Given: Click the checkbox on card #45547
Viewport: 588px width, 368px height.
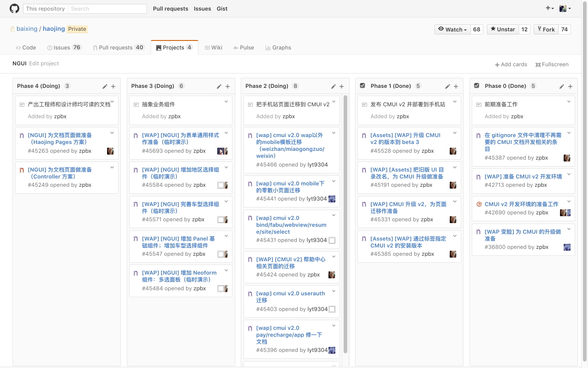Looking at the screenshot, I should [220, 254].
